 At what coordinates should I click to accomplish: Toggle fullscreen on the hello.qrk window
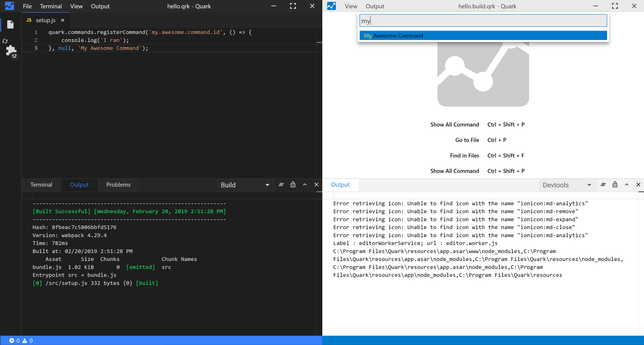pos(293,6)
